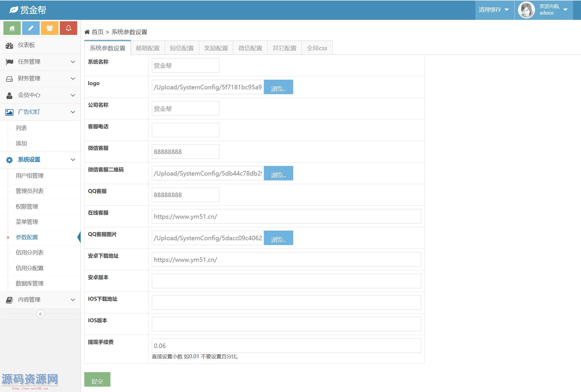The width and height of the screenshot is (581, 392).
Task: Click 浏览 button beside logo path
Action: point(278,87)
